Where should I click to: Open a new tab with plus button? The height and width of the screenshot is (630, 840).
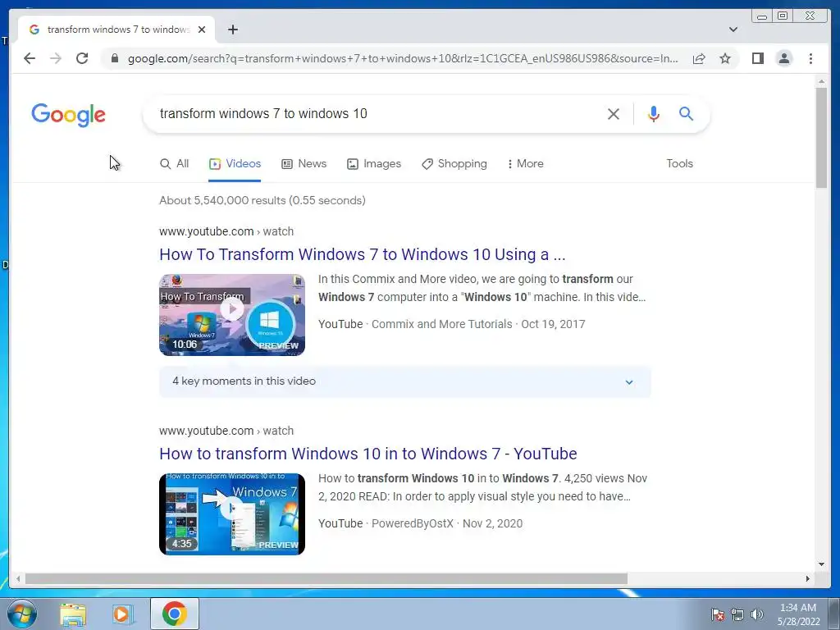tap(232, 30)
